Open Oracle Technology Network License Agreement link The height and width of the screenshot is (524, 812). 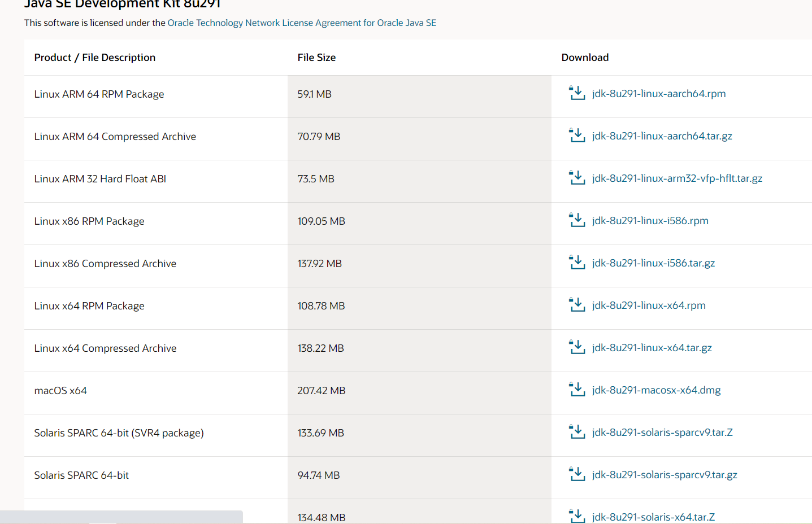pyautogui.click(x=302, y=23)
